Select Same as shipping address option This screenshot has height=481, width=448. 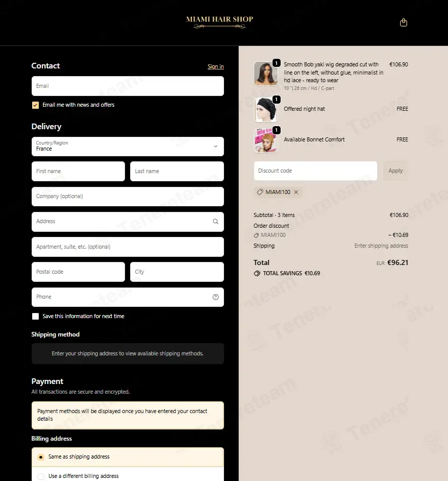(x=128, y=457)
